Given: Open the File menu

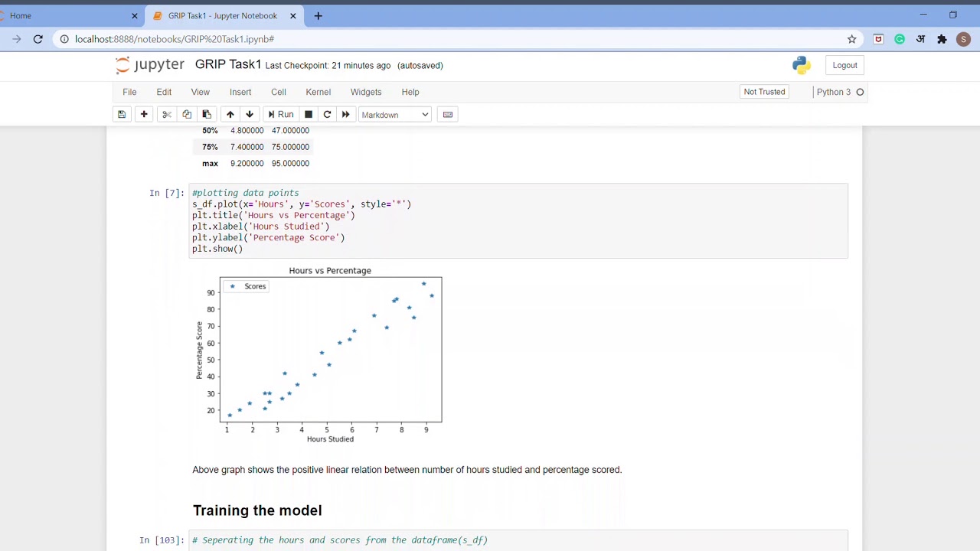Looking at the screenshot, I should [x=129, y=92].
